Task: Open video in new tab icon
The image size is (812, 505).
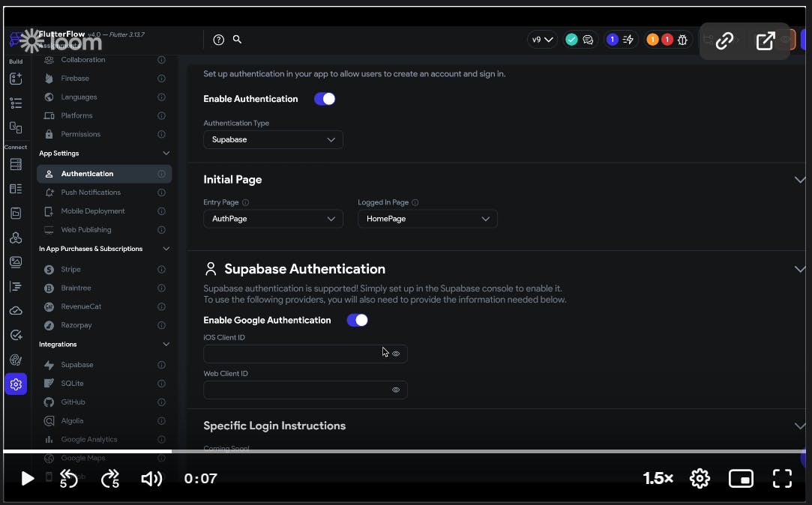Action: [766, 41]
